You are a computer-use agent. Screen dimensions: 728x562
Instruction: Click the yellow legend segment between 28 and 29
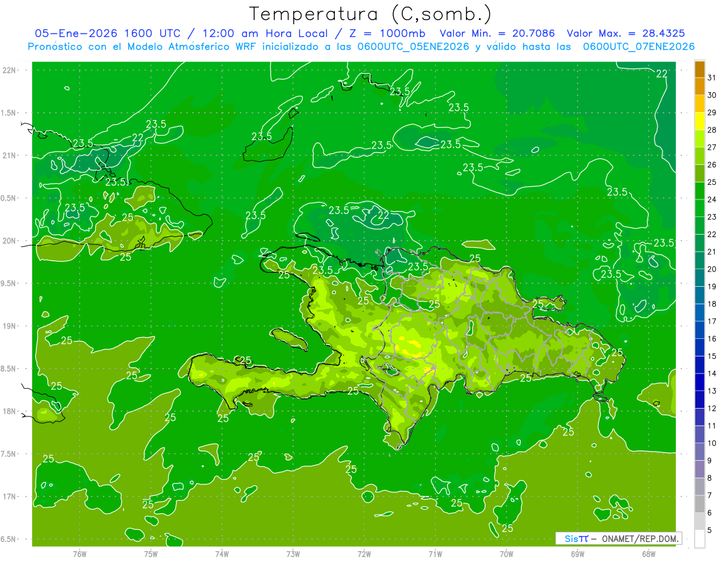point(699,121)
